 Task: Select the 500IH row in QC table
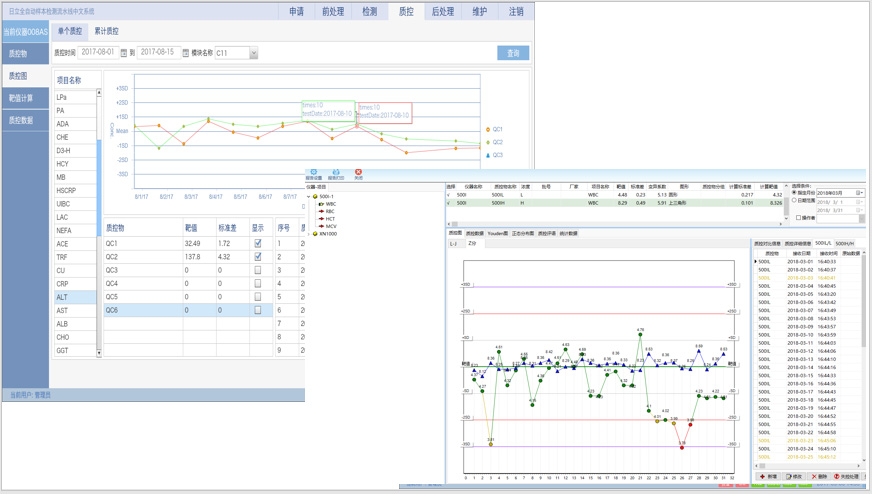coord(615,203)
